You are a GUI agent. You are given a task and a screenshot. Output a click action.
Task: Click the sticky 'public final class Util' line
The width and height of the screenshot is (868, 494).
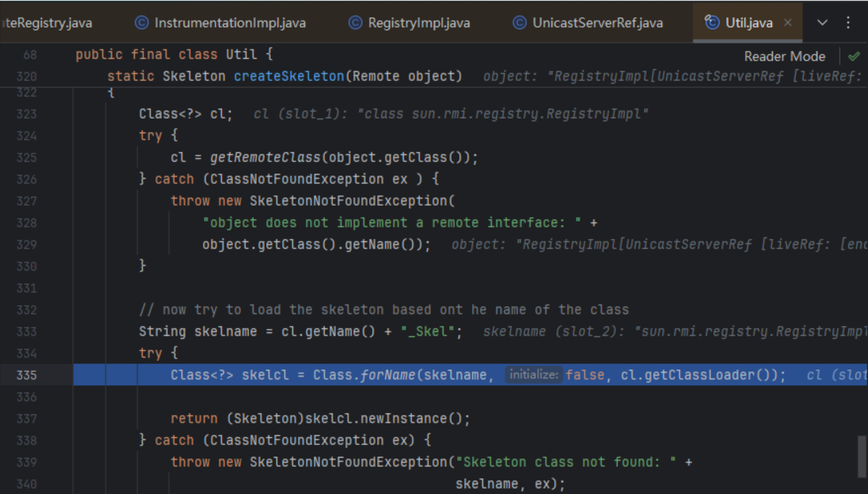point(174,54)
